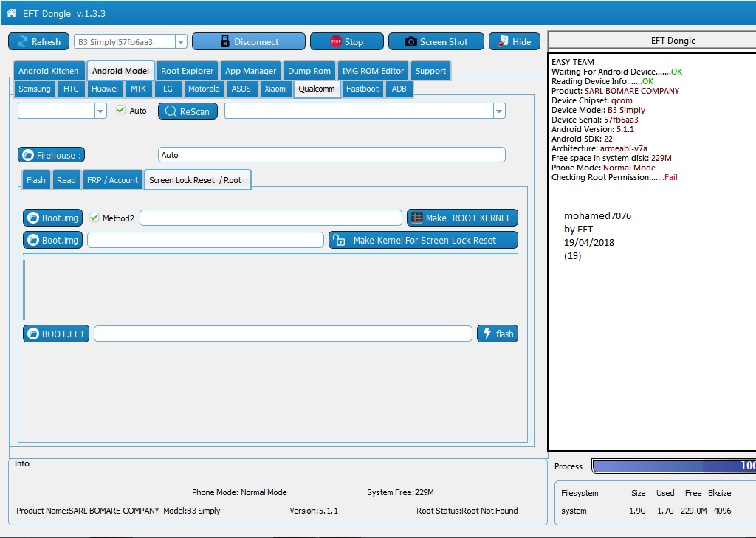Viewport: 756px width, 538px height.
Task: Select the ASUS brand tab
Action: (241, 89)
